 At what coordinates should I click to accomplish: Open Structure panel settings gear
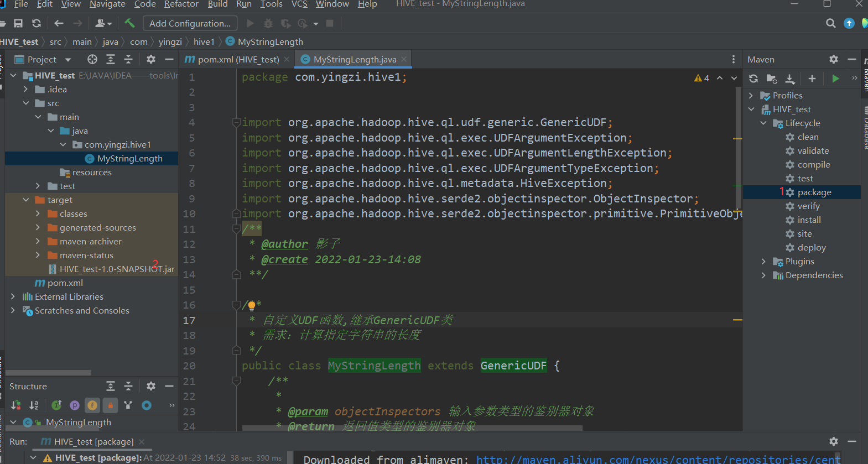(x=151, y=386)
